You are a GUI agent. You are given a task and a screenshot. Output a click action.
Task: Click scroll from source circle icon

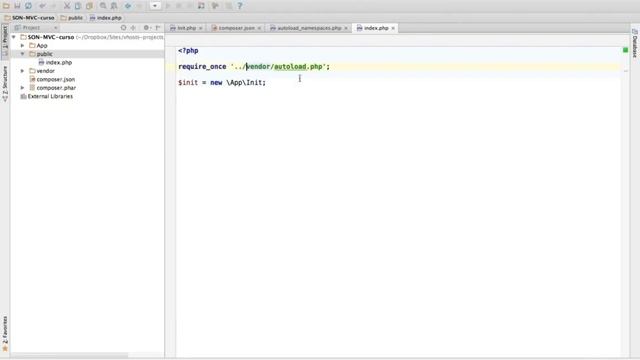click(x=123, y=28)
